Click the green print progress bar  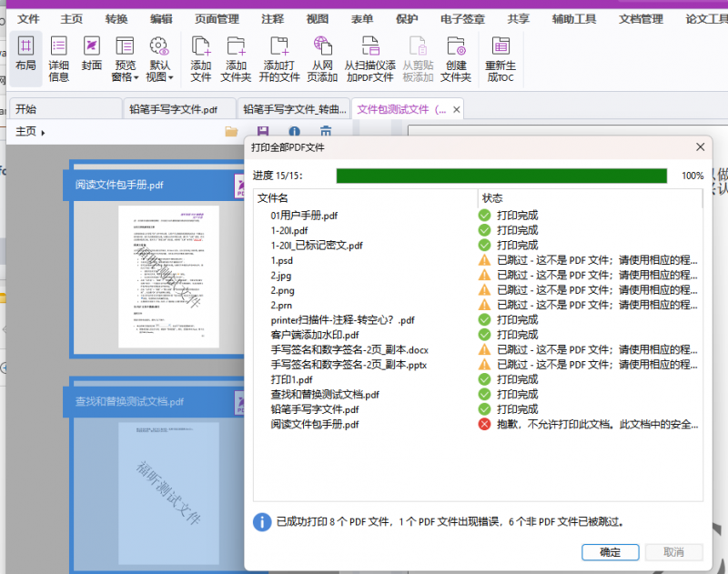tap(500, 176)
